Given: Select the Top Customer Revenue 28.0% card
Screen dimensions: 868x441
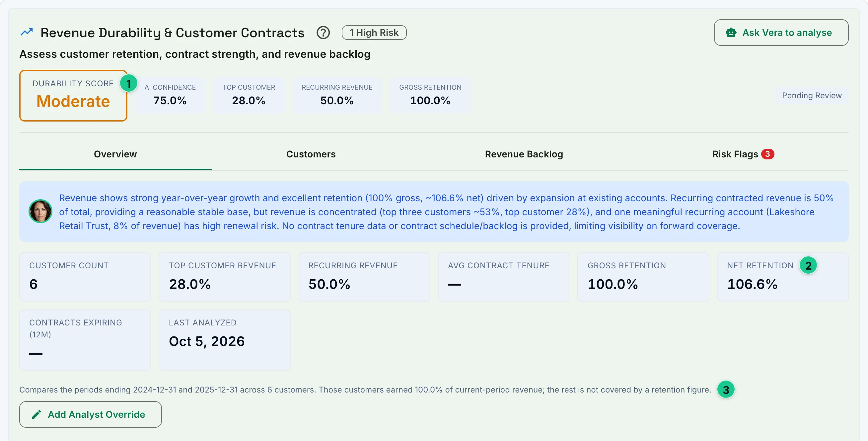Looking at the screenshot, I should coord(224,277).
